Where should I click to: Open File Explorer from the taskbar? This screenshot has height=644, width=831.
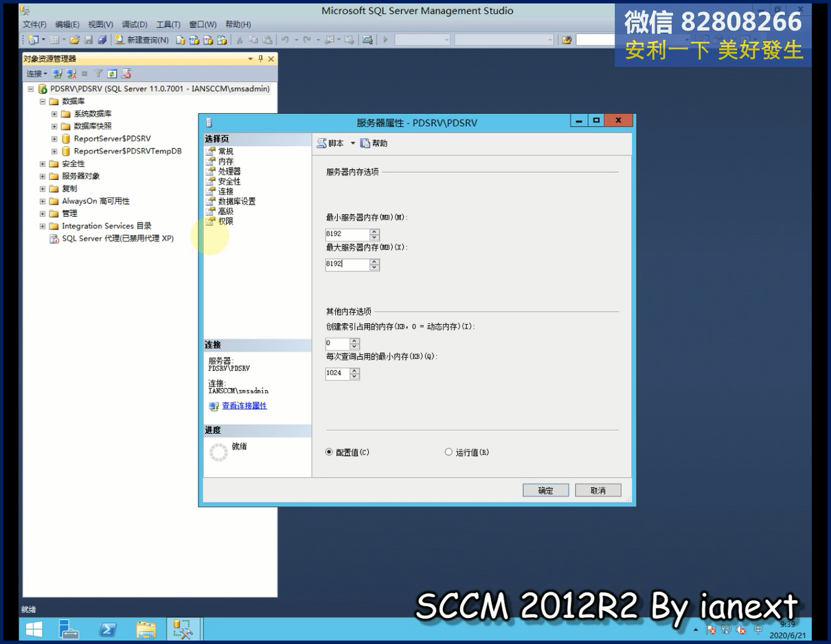[146, 629]
